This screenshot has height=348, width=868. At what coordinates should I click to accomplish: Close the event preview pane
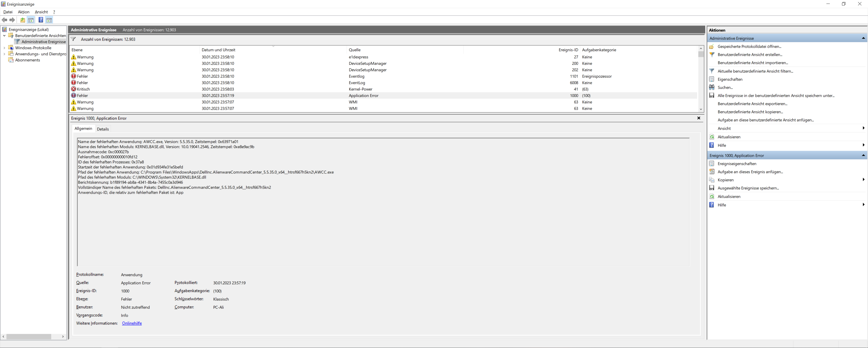698,118
